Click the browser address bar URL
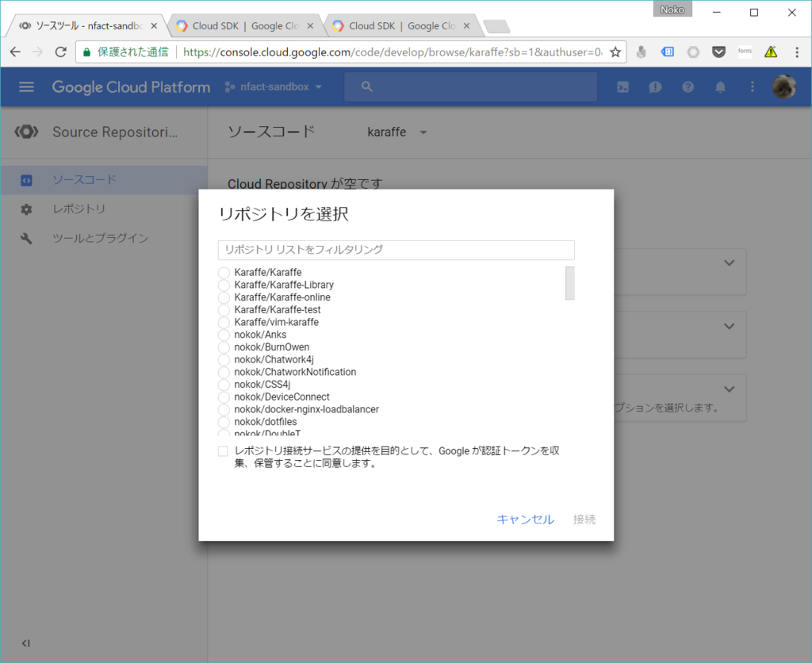The image size is (812, 663). (x=393, y=52)
